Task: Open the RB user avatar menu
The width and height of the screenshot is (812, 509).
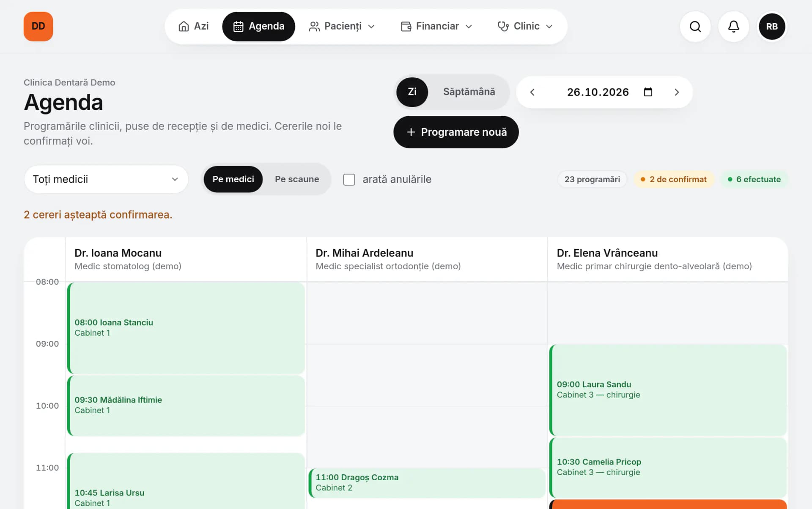Action: 772,27
